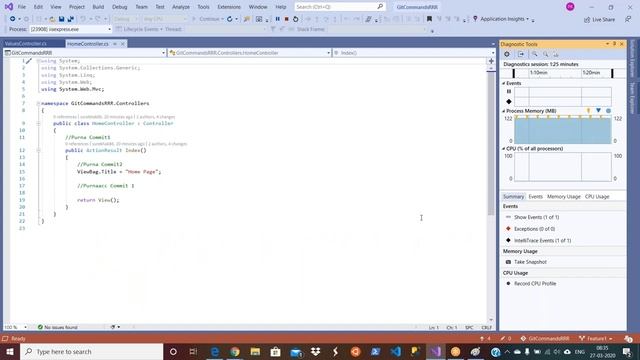The height and width of the screenshot is (360, 640).
Task: Click the Visual Studio logo icon
Action: pyautogui.click(x=9, y=7)
